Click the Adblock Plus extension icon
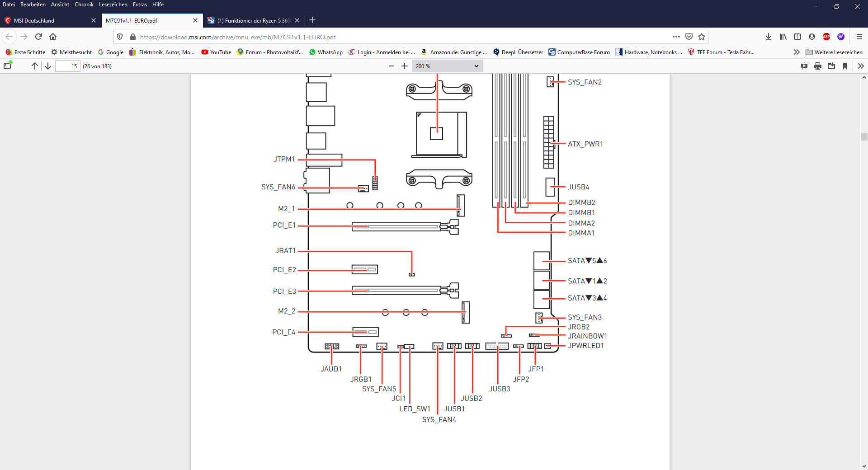868x470 pixels. (x=826, y=37)
